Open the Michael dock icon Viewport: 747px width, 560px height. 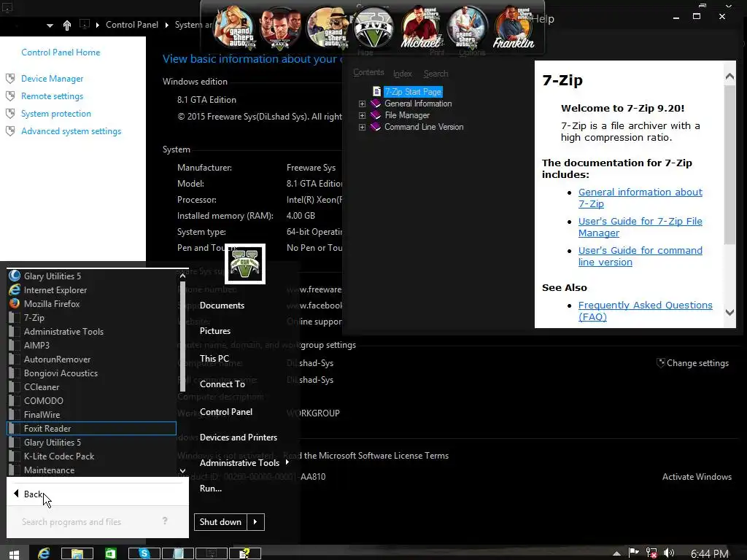[421, 28]
